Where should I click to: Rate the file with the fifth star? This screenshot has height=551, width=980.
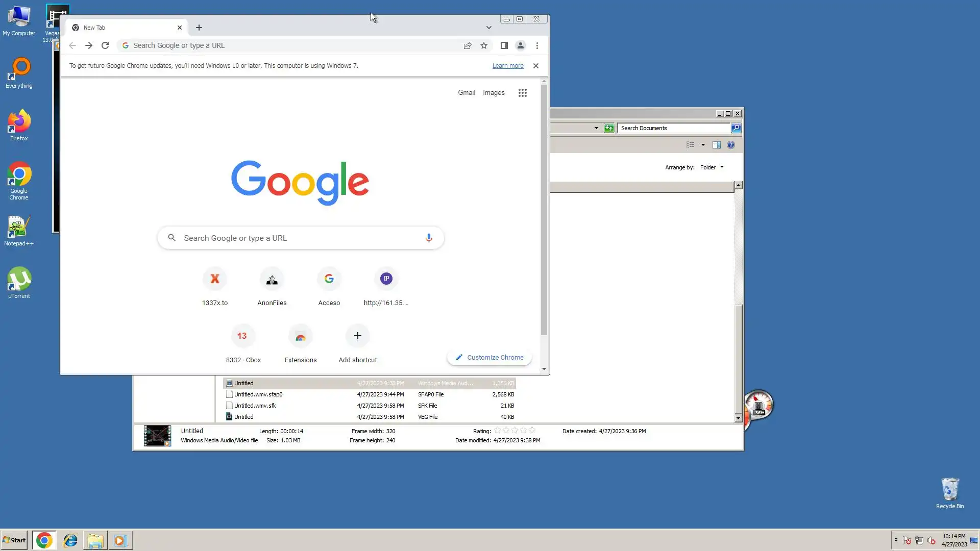(x=532, y=431)
